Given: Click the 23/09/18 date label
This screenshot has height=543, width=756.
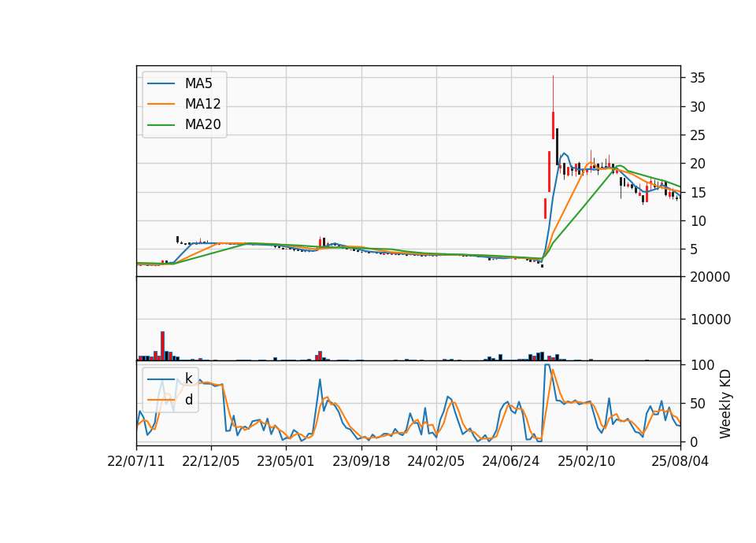Looking at the screenshot, I should click(x=361, y=461).
